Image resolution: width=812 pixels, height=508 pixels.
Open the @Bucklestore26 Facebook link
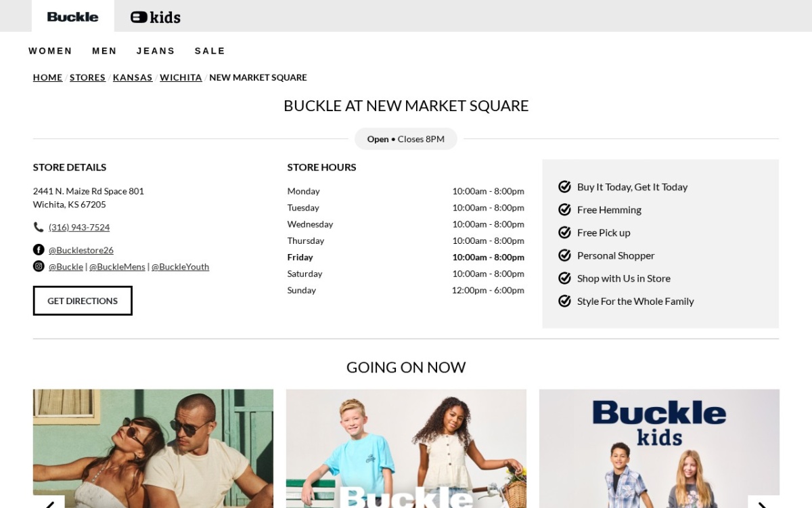coord(81,250)
